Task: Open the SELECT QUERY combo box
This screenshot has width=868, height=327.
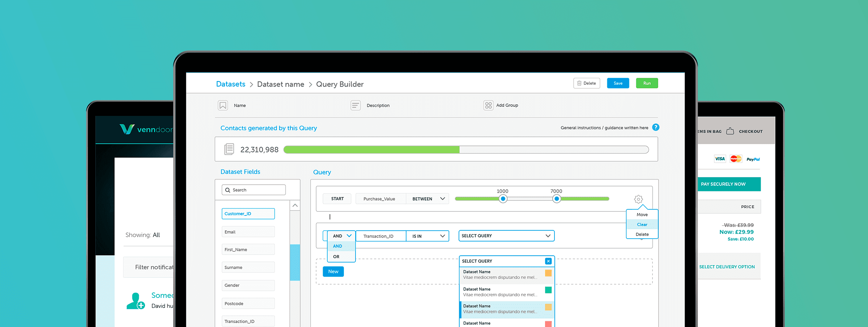Action: pos(506,236)
